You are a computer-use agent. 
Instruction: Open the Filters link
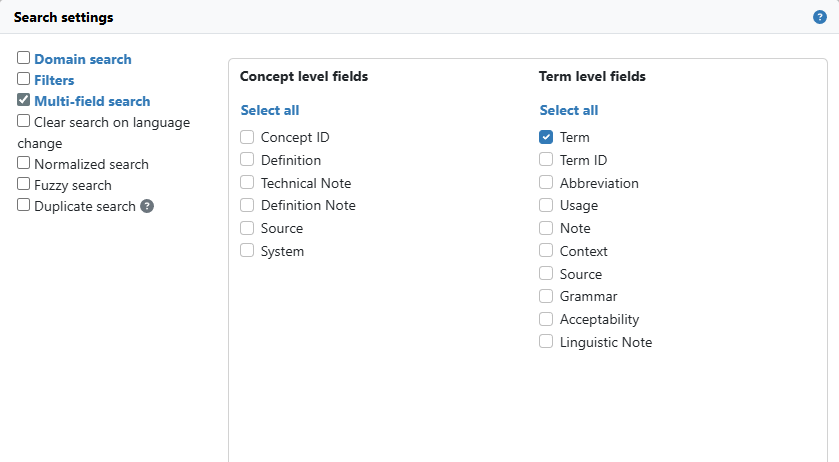pos(54,80)
